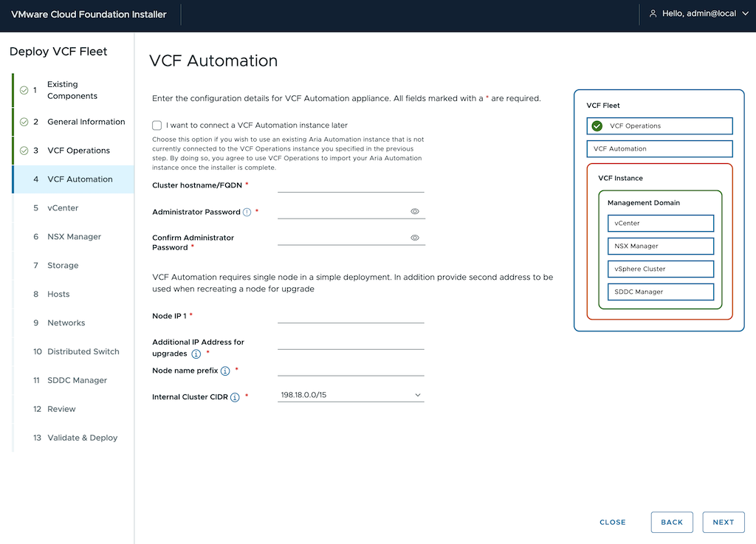Screen dimensions: 756x544
Task: Click the green checkmark beside VCF Operations step
Action: pos(24,151)
